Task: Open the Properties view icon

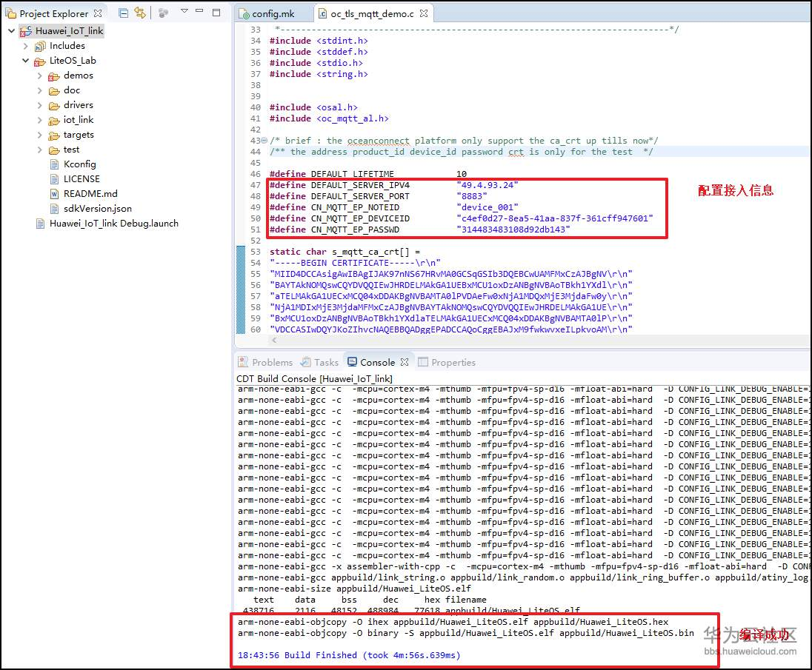Action: coord(424,362)
